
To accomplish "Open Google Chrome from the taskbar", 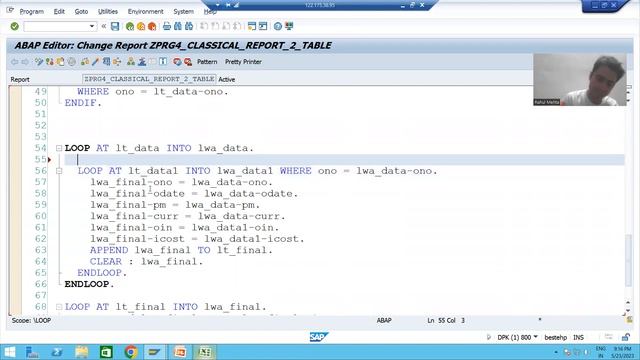I will click(131, 352).
